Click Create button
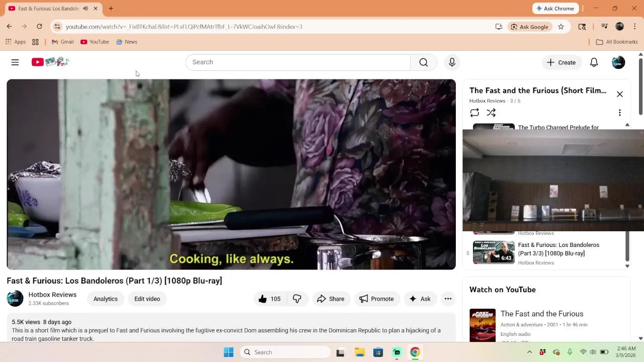 [x=561, y=62]
